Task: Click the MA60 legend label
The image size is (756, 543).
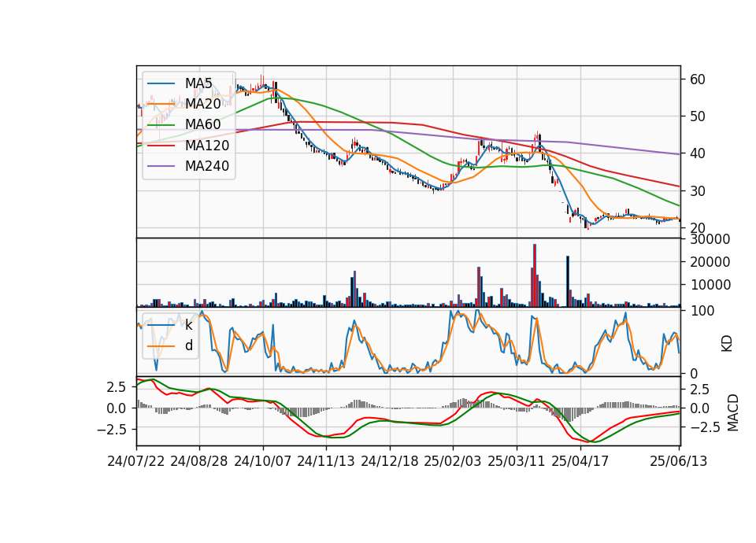Action: click(x=202, y=125)
